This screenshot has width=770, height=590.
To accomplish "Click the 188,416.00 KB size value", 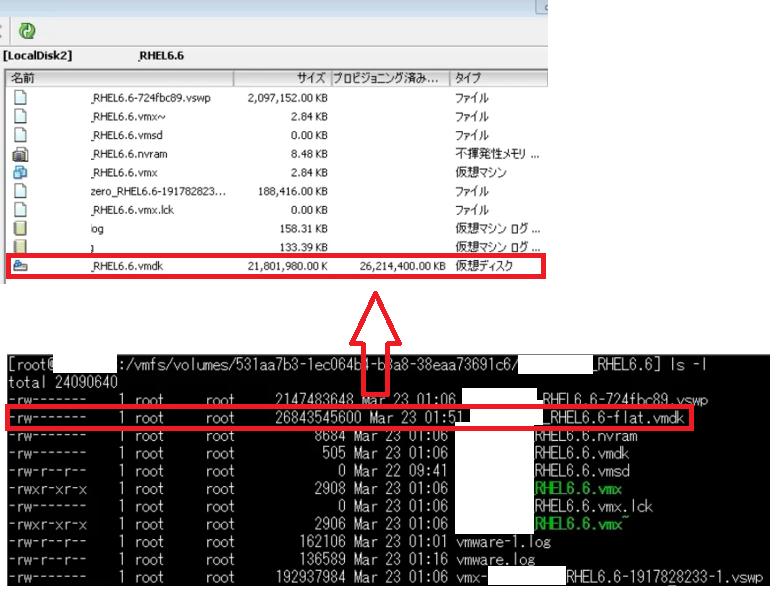I will [x=293, y=191].
